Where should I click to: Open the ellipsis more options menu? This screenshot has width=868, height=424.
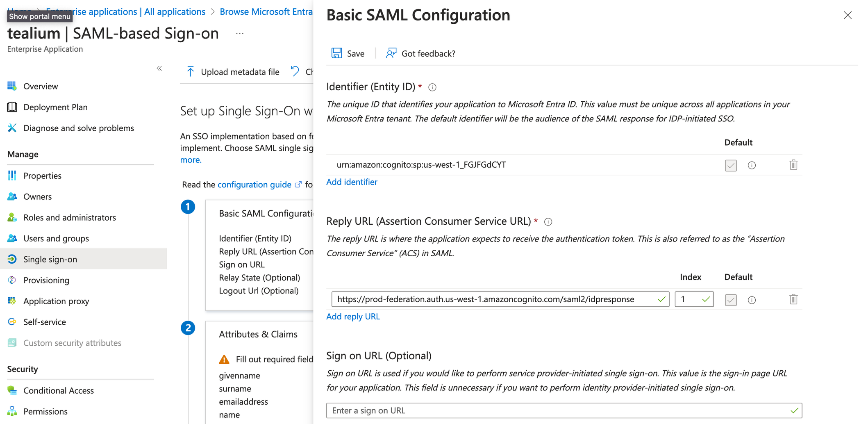[x=240, y=34]
